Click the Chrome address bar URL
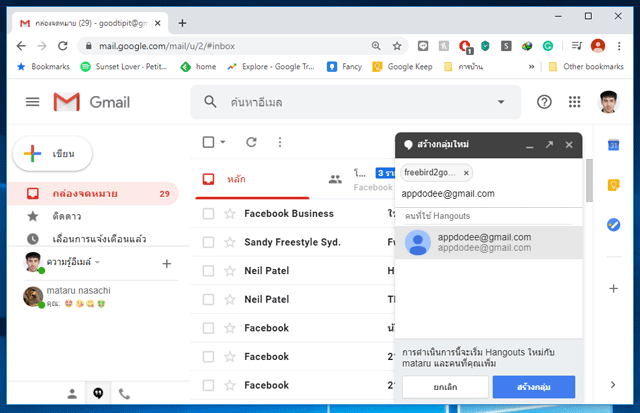The width and height of the screenshot is (640, 413). [167, 46]
